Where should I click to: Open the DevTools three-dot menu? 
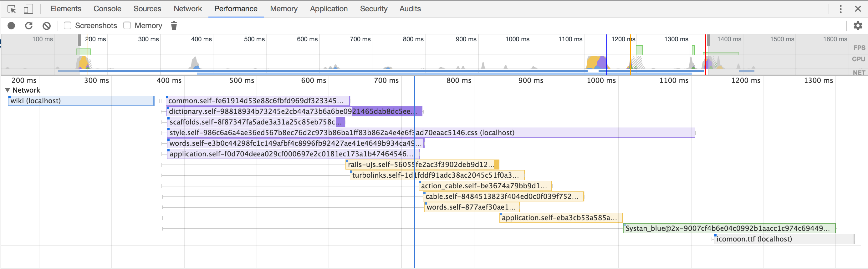tap(840, 9)
